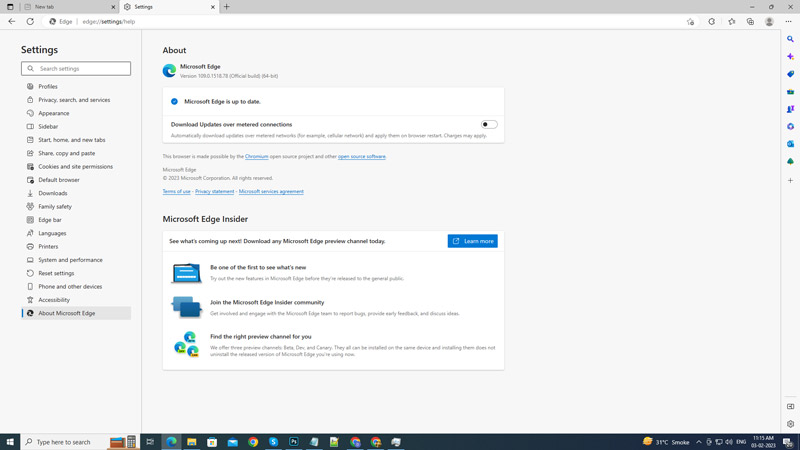
Task: Toggle the sidebar visibility icon above the gear
Action: pyautogui.click(x=790, y=407)
